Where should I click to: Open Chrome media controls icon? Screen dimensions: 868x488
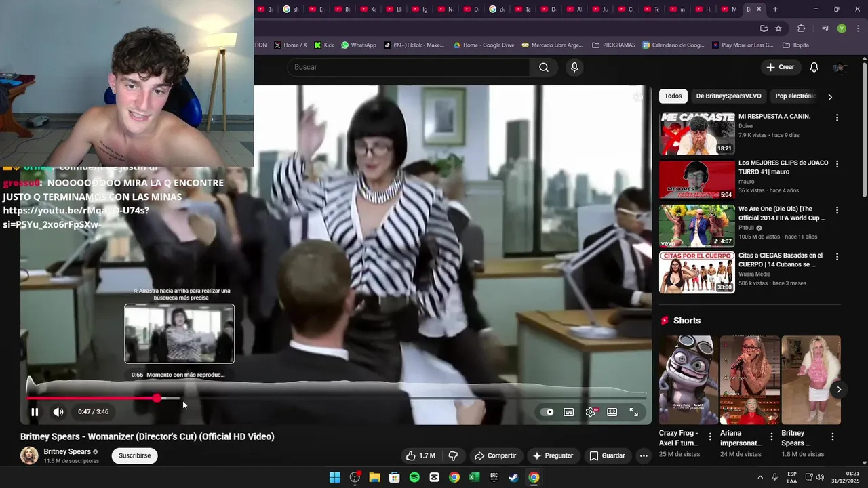[825, 28]
